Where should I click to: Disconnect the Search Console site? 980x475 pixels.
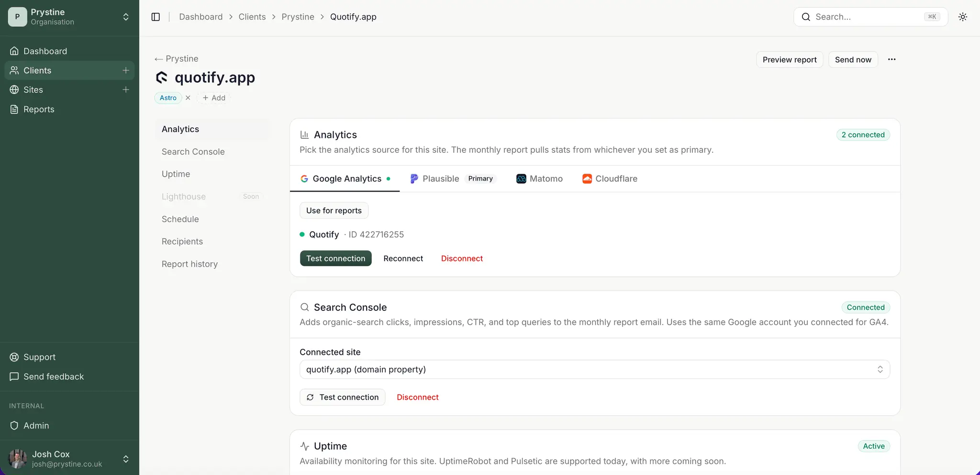(418, 397)
